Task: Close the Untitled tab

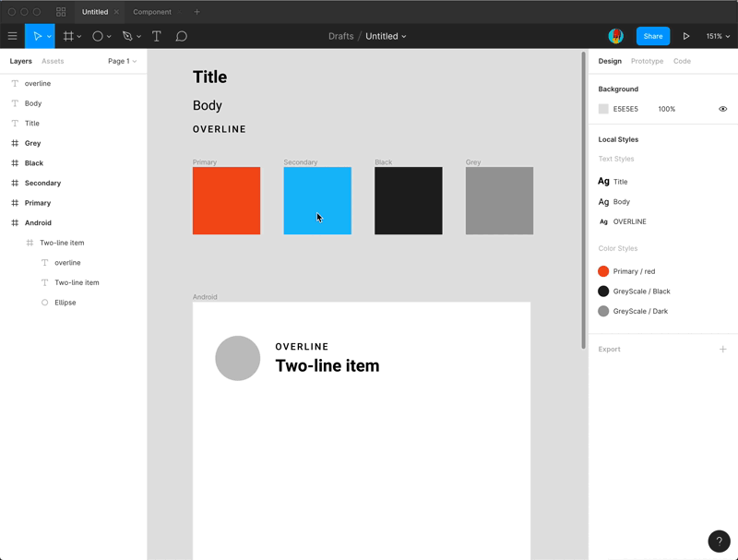Action: click(116, 12)
